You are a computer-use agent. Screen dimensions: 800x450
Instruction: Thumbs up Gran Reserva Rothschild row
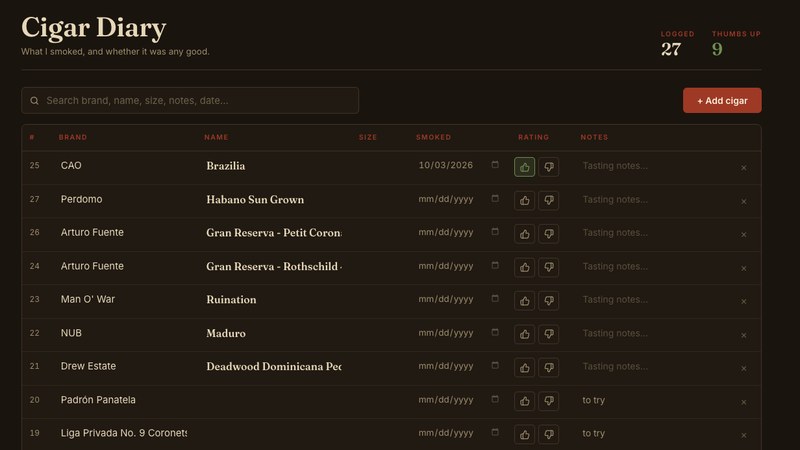click(524, 267)
